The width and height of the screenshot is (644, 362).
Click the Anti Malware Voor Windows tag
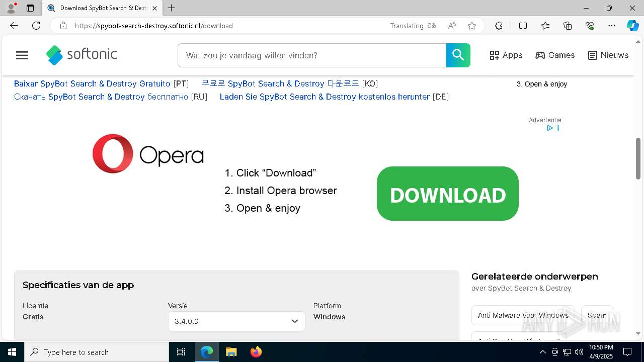click(523, 315)
